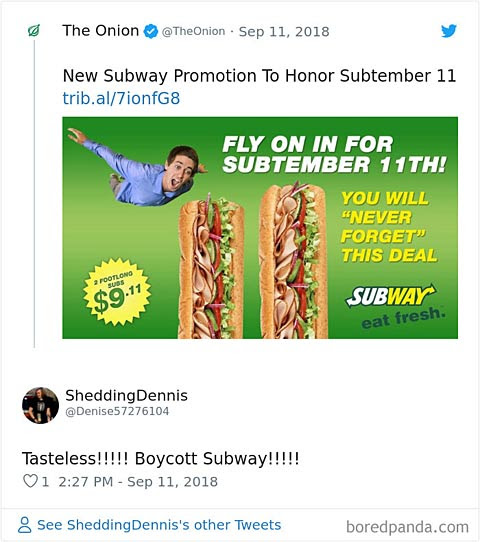Click the @Denise57276104 handle
480x542 pixels.
click(x=117, y=411)
